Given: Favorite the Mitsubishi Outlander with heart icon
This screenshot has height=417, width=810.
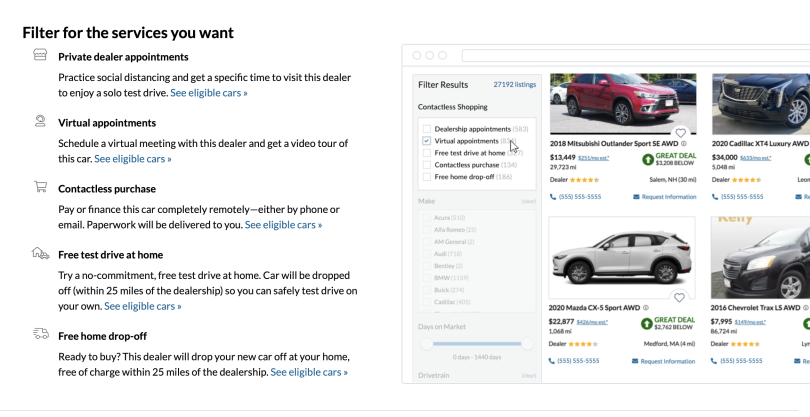Looking at the screenshot, I should 680,132.
